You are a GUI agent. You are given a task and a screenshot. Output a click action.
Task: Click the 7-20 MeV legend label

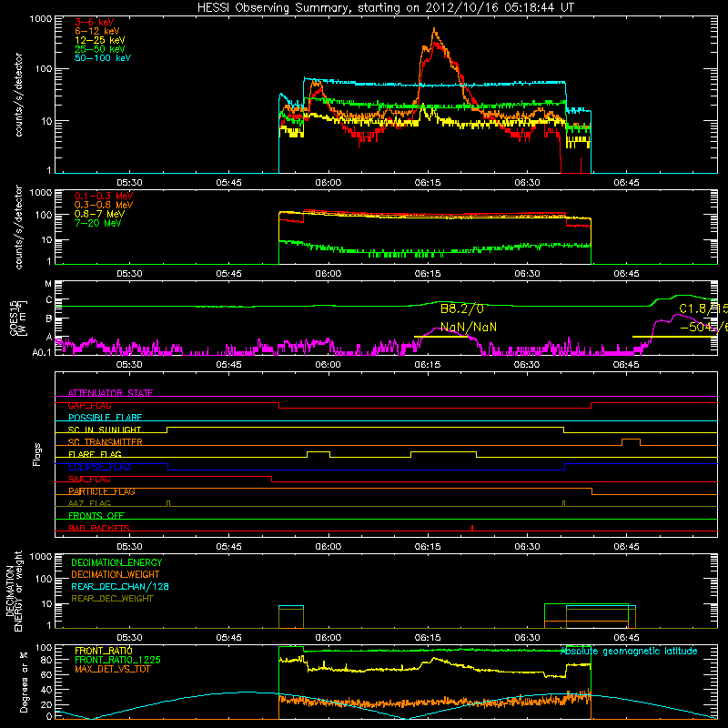point(97,223)
